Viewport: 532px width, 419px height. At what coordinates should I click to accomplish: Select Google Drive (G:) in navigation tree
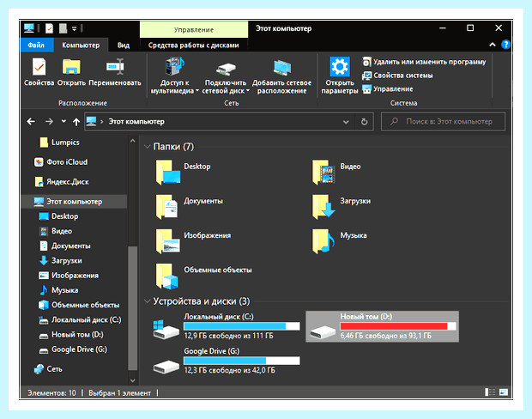click(x=73, y=349)
